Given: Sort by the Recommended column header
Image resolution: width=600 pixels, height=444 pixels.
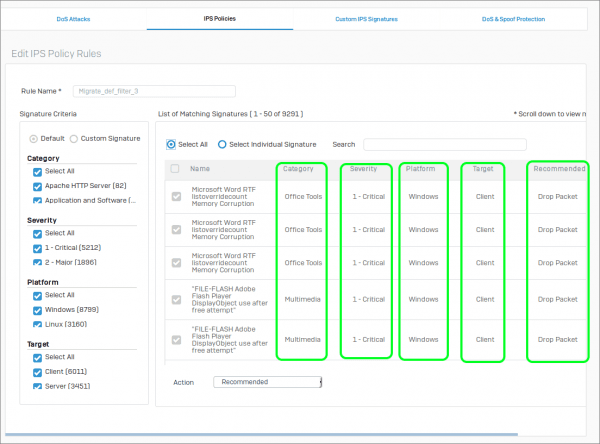Looking at the screenshot, I should [559, 169].
